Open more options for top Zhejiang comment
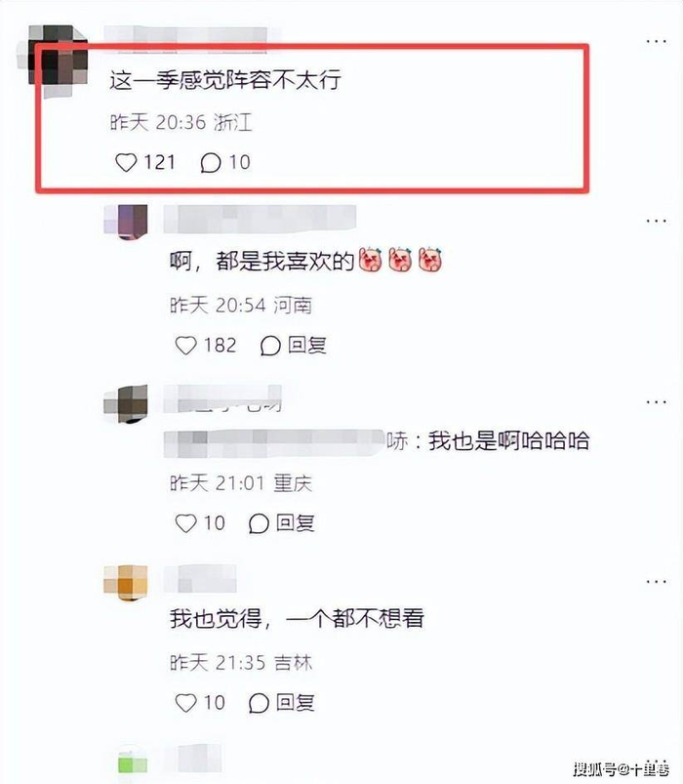683x784 pixels. coord(656,41)
